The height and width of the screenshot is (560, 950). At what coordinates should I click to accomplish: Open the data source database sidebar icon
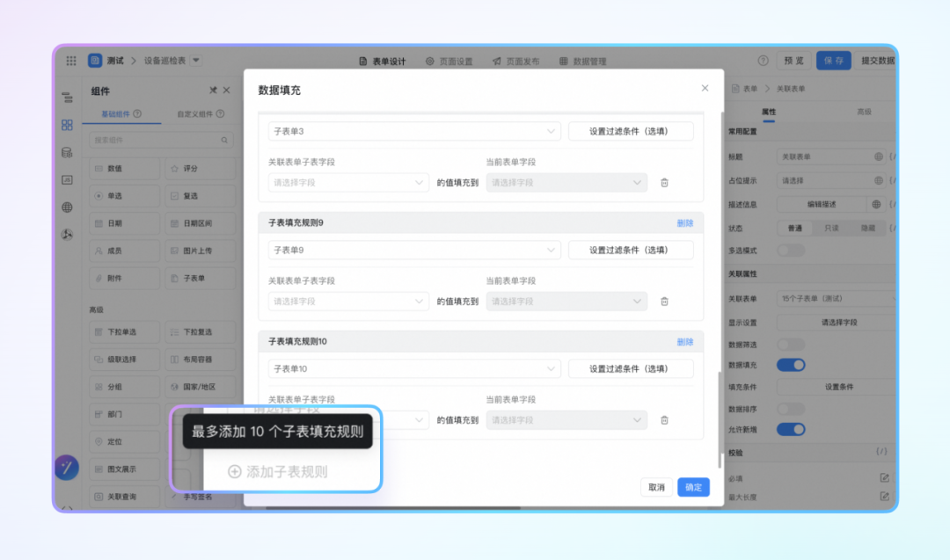click(x=67, y=152)
